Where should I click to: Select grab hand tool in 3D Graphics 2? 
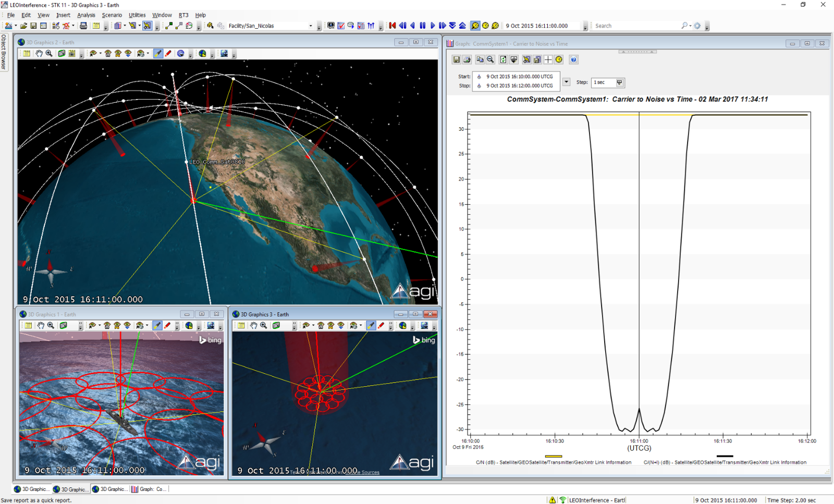(39, 54)
